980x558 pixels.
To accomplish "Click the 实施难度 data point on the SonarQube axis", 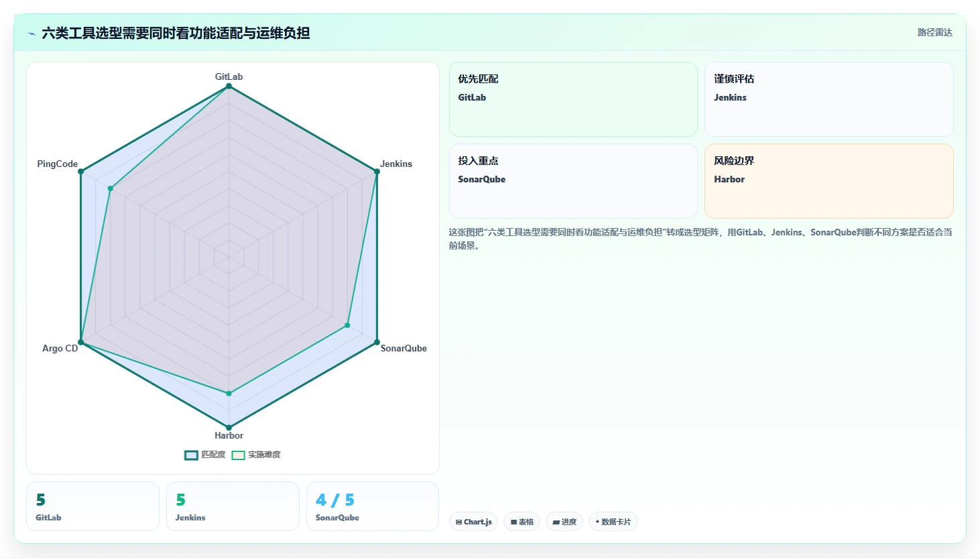I will click(x=347, y=325).
